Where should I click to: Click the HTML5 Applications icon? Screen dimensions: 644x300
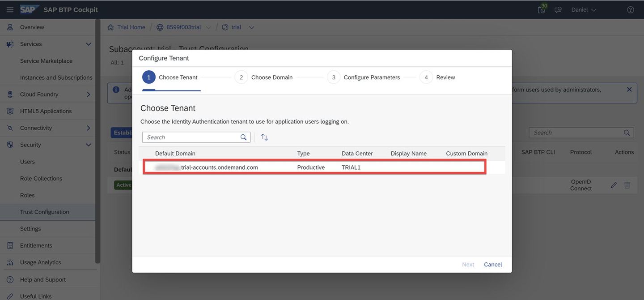[10, 111]
